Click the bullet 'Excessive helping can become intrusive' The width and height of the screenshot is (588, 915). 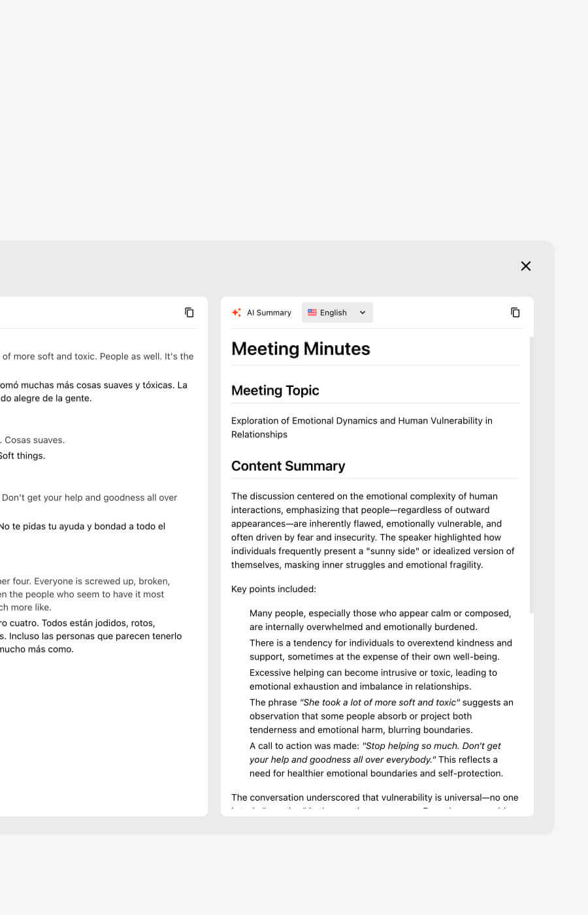[x=373, y=680]
